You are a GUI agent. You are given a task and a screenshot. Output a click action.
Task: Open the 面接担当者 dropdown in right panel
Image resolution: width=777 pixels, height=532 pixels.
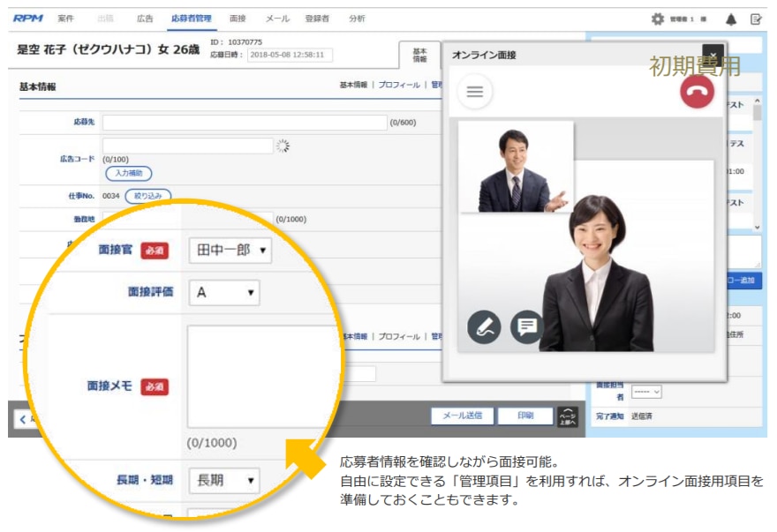point(646,391)
